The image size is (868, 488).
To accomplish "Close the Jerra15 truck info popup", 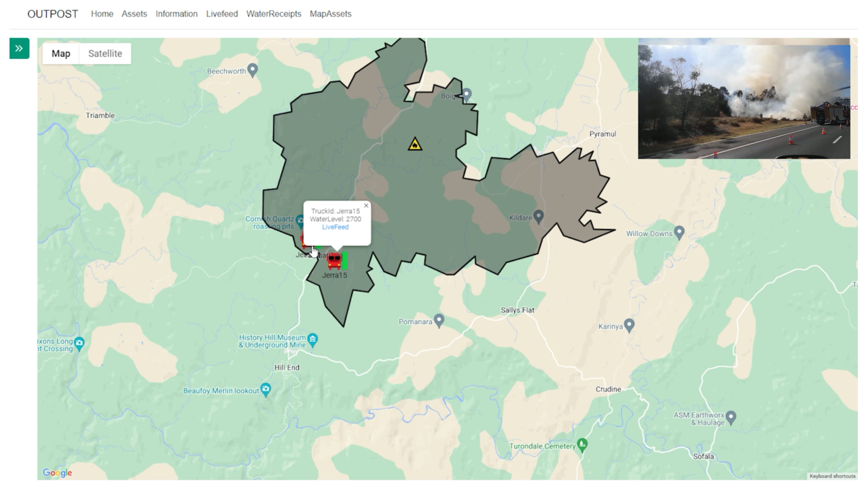I will click(x=366, y=205).
